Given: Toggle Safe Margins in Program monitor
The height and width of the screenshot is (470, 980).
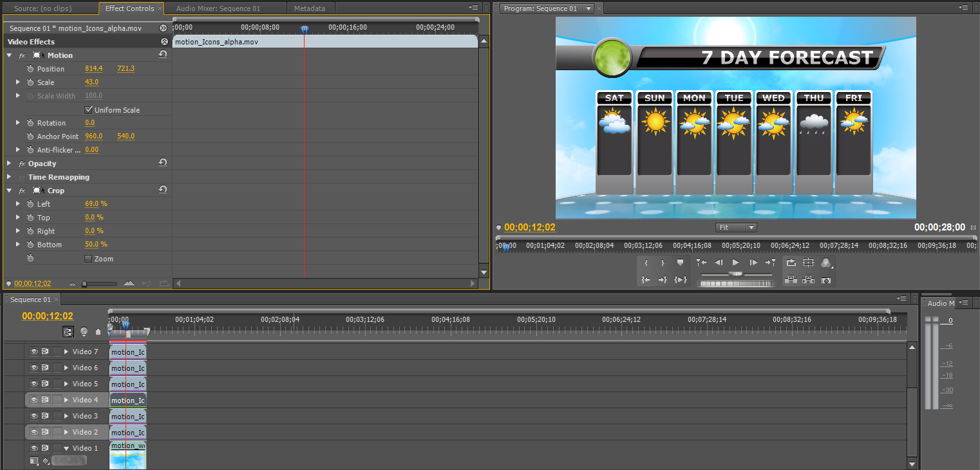Looking at the screenshot, I should click(809, 263).
